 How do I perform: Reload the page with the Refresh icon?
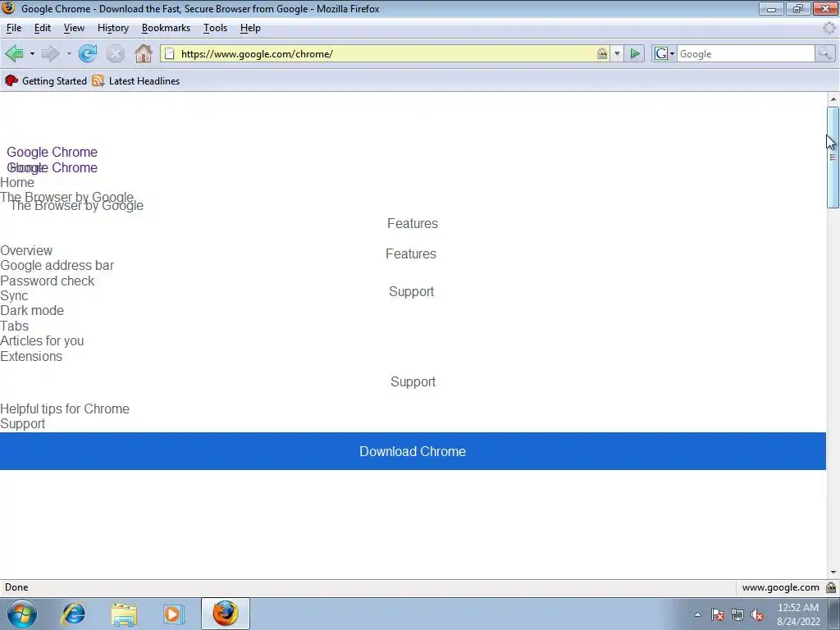pyautogui.click(x=88, y=53)
